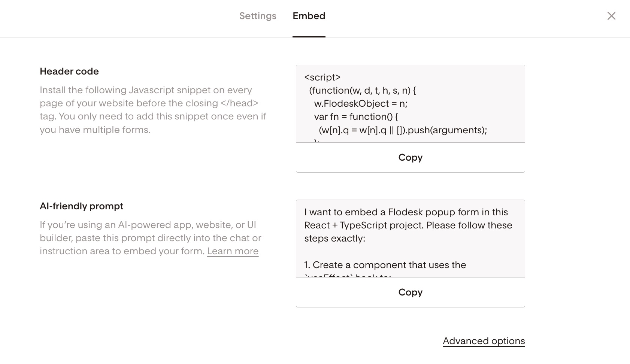This screenshot has width=630, height=364.
Task: Click the 'React + TypeScript project' line
Action: pos(408,225)
